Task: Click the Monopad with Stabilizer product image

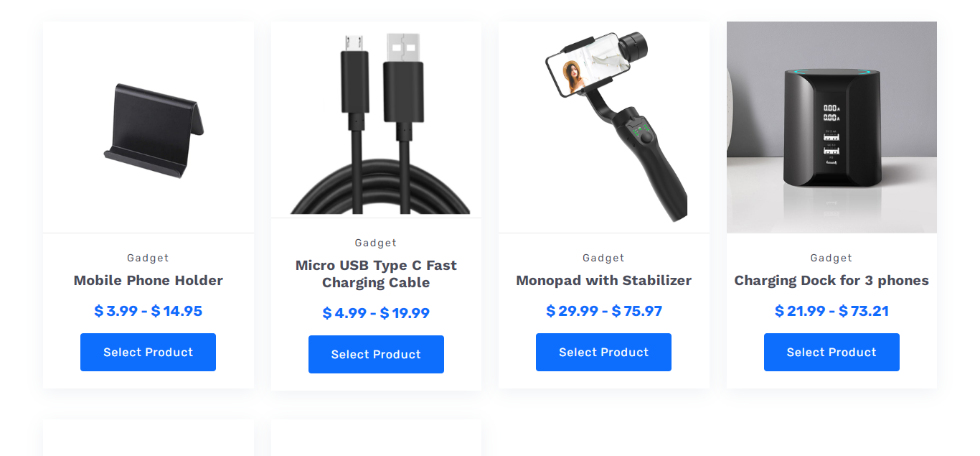Action: coord(603,128)
